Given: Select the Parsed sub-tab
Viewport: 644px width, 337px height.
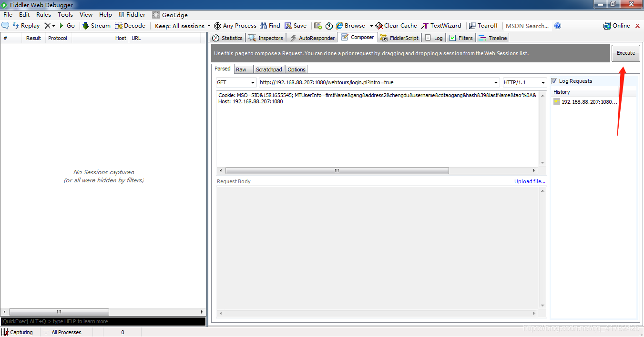Looking at the screenshot, I should click(x=223, y=69).
